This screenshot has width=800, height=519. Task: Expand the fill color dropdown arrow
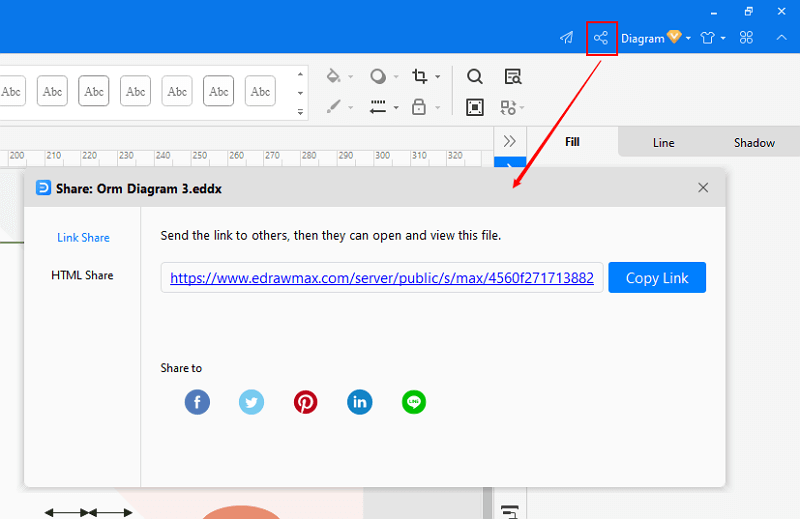[x=351, y=77]
